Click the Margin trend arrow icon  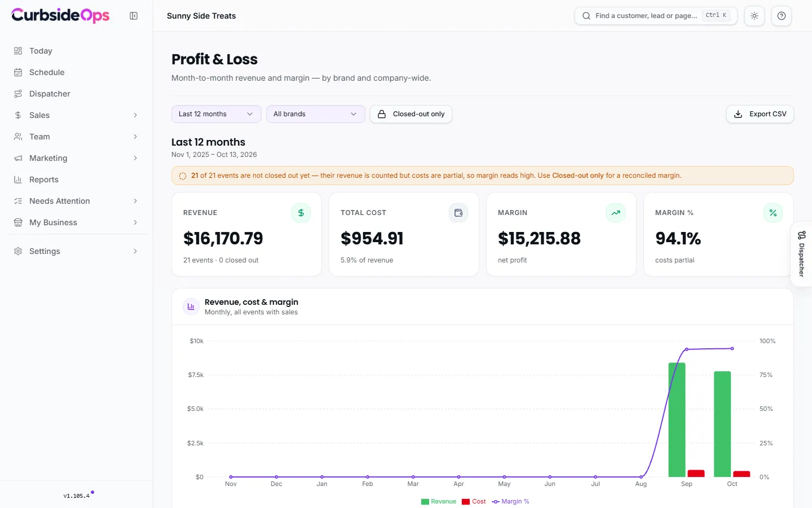pyautogui.click(x=616, y=213)
